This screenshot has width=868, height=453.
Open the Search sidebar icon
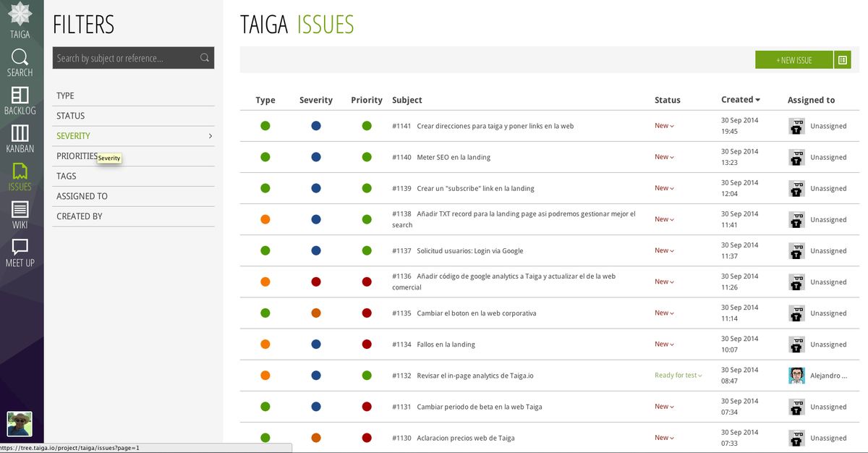(x=20, y=57)
